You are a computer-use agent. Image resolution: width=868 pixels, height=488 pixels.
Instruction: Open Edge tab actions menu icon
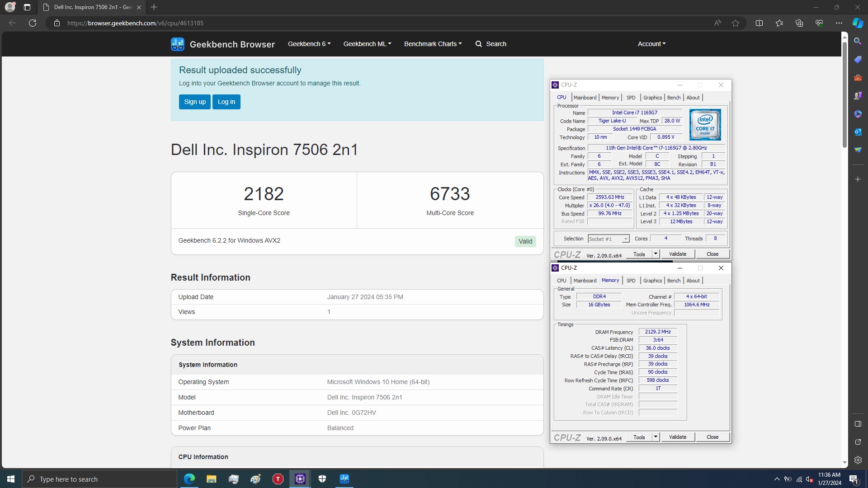click(x=27, y=7)
